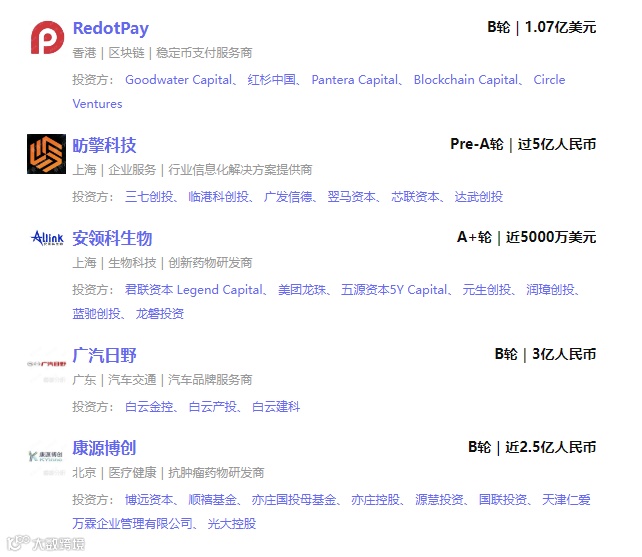Open investor 光大控股
This screenshot has width=642, height=557.
tap(232, 523)
